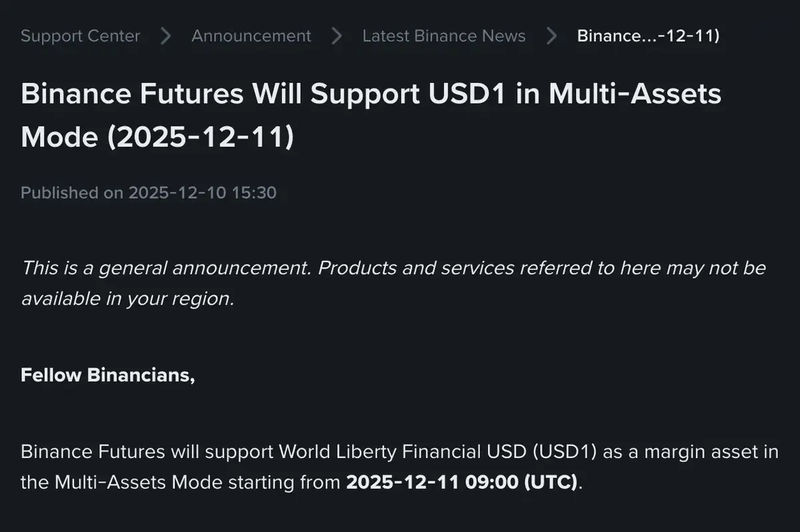Click the chevron following Announcement
The width and height of the screenshot is (800, 532).
point(337,36)
